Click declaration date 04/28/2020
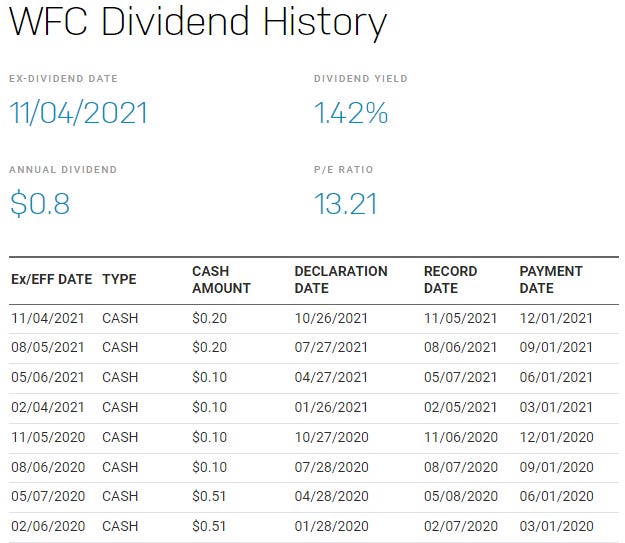This screenshot has height=543, width=625. pyautogui.click(x=331, y=496)
